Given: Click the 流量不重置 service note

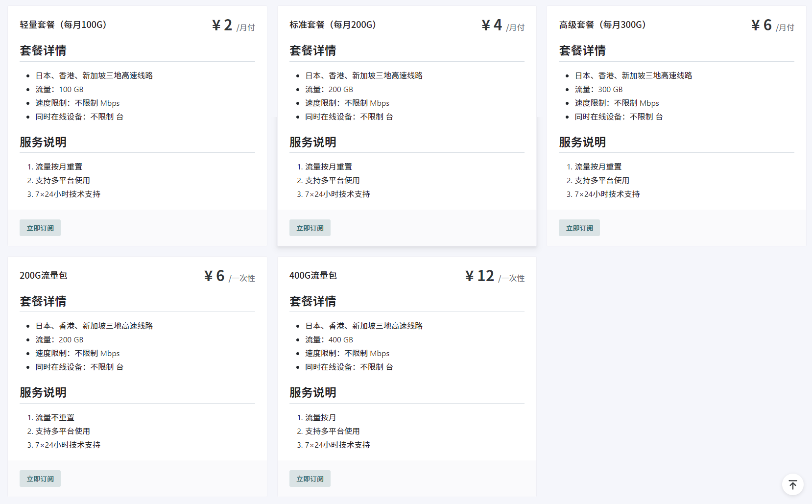Looking at the screenshot, I should coord(55,417).
